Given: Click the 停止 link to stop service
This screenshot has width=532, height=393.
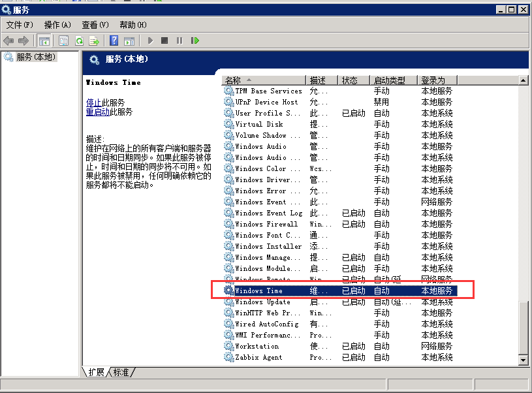Looking at the screenshot, I should pos(93,102).
